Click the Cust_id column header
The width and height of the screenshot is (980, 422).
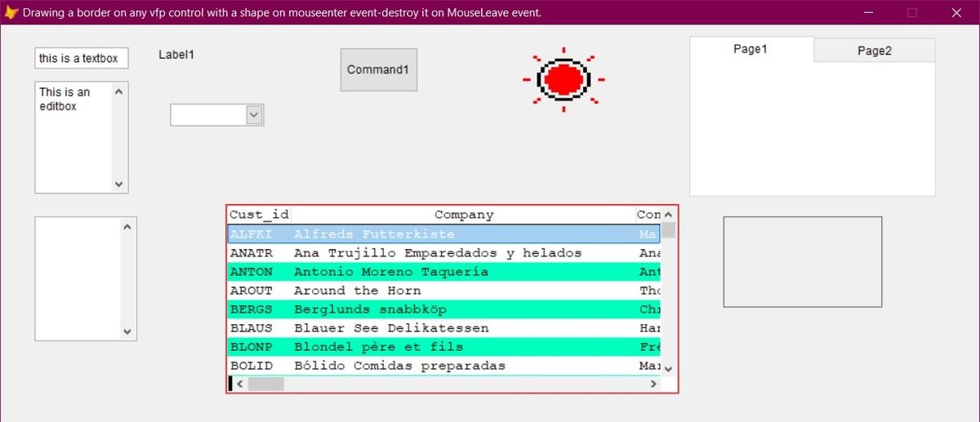[x=259, y=215]
